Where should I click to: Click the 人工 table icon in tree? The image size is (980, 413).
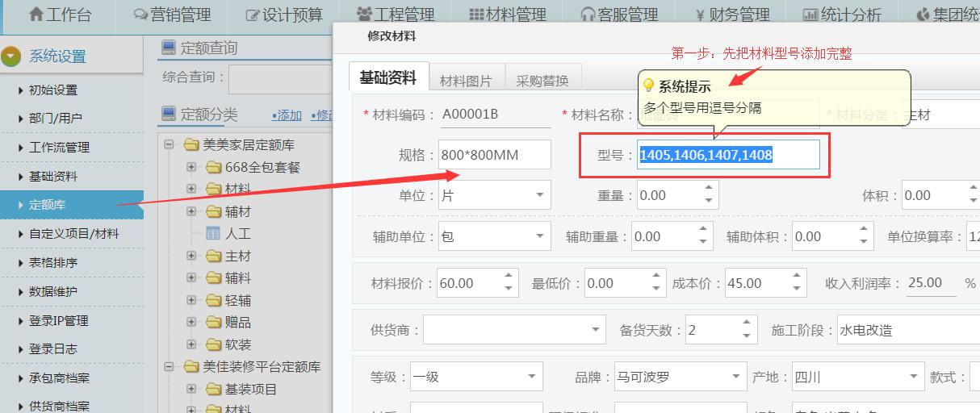click(213, 234)
